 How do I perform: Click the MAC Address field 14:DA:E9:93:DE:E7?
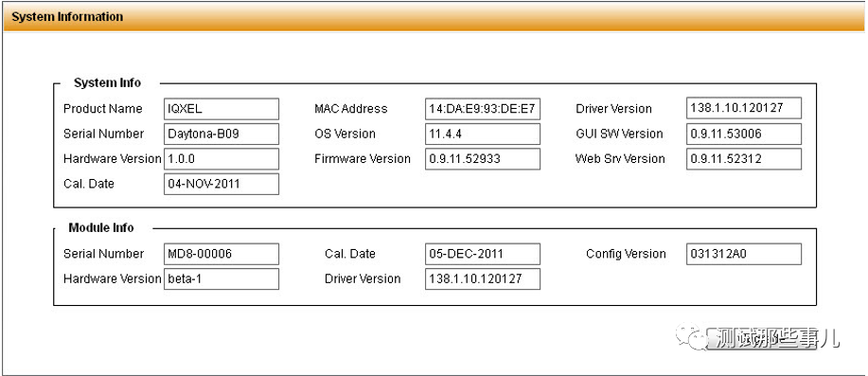pos(483,109)
